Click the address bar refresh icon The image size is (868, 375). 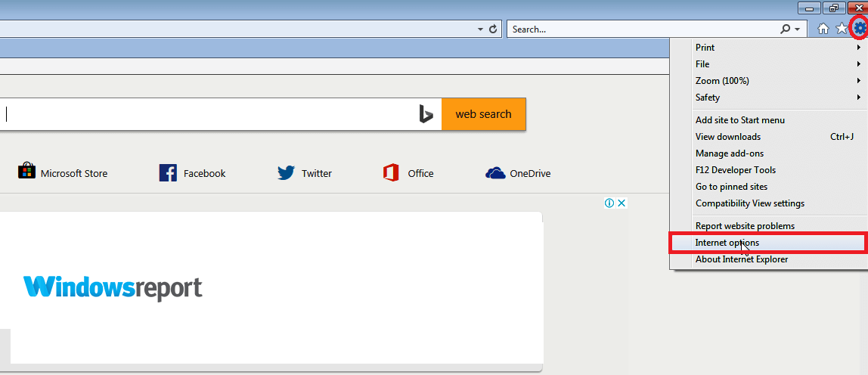(x=493, y=29)
